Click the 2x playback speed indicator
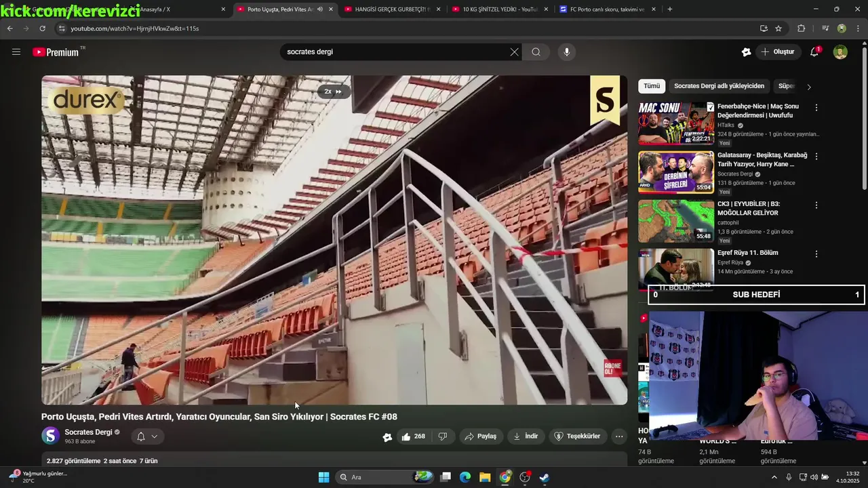 click(x=332, y=91)
